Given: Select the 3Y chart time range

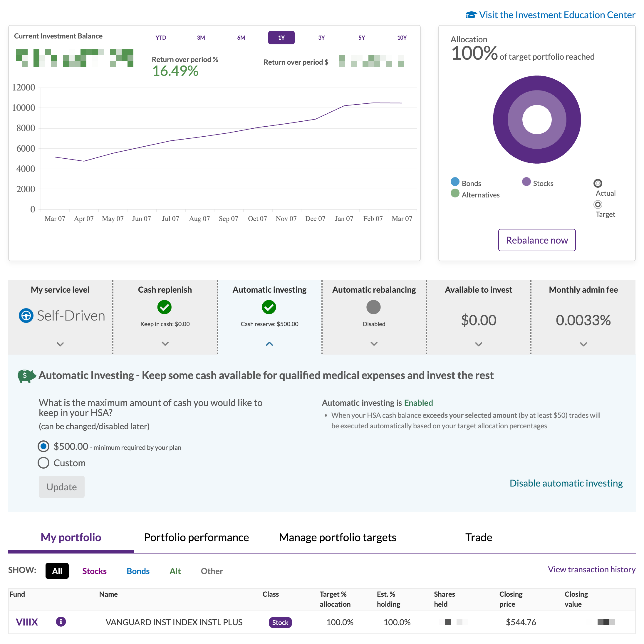Looking at the screenshot, I should click(x=321, y=38).
